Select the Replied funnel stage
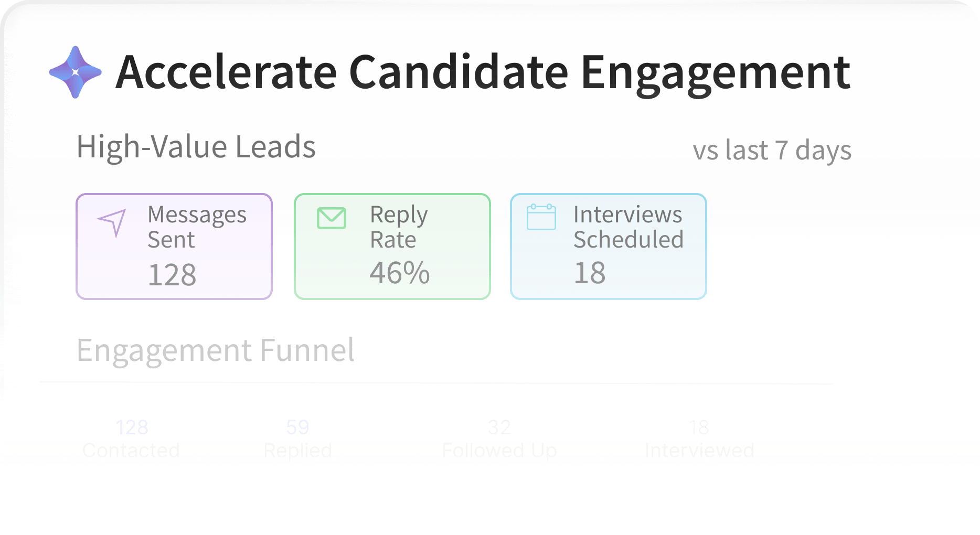The image size is (980, 535). point(298,451)
